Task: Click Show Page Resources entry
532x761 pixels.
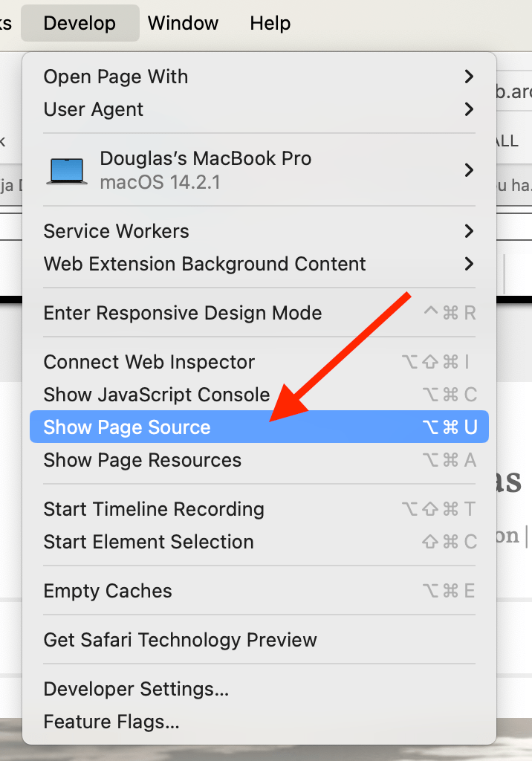Action: [x=143, y=460]
